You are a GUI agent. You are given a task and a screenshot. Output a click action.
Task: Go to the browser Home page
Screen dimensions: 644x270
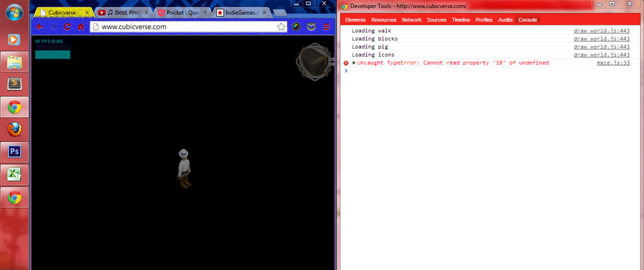tap(81, 27)
